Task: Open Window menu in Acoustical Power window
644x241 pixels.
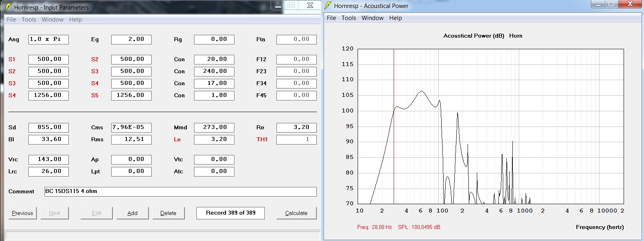Action: [372, 18]
